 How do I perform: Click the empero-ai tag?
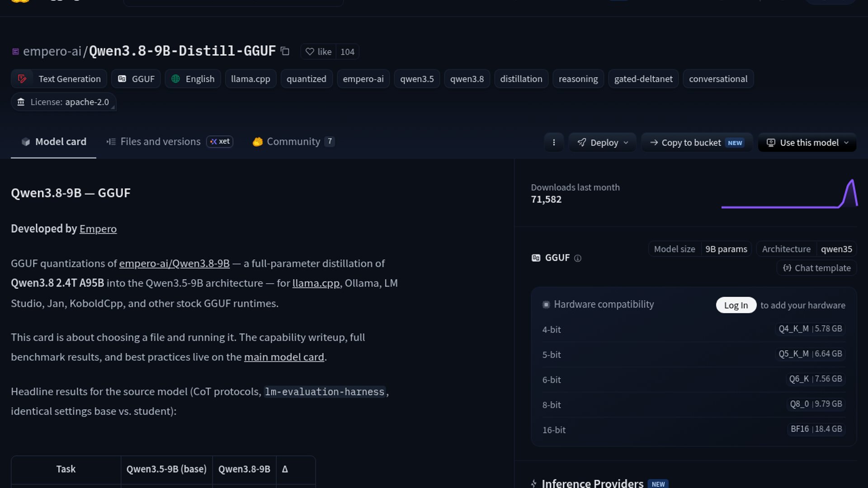point(363,79)
